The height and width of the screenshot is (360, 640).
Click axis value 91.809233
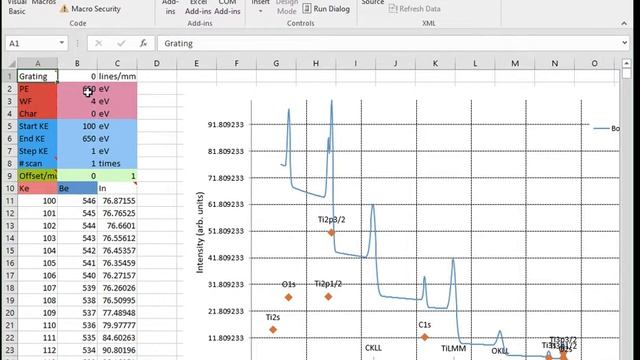point(226,124)
